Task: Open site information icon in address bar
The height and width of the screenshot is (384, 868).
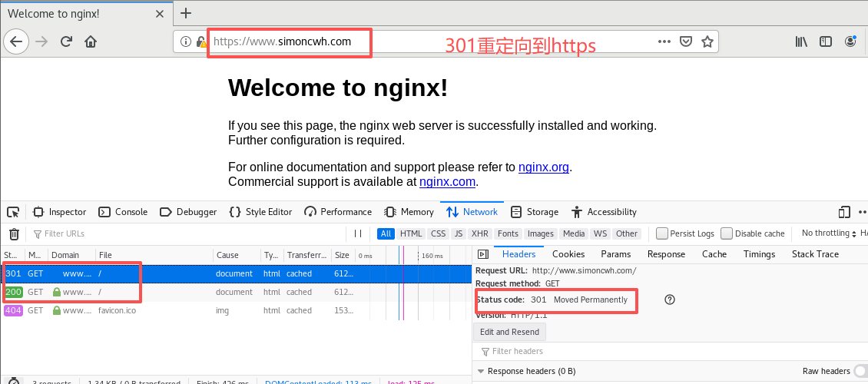Action: [186, 41]
